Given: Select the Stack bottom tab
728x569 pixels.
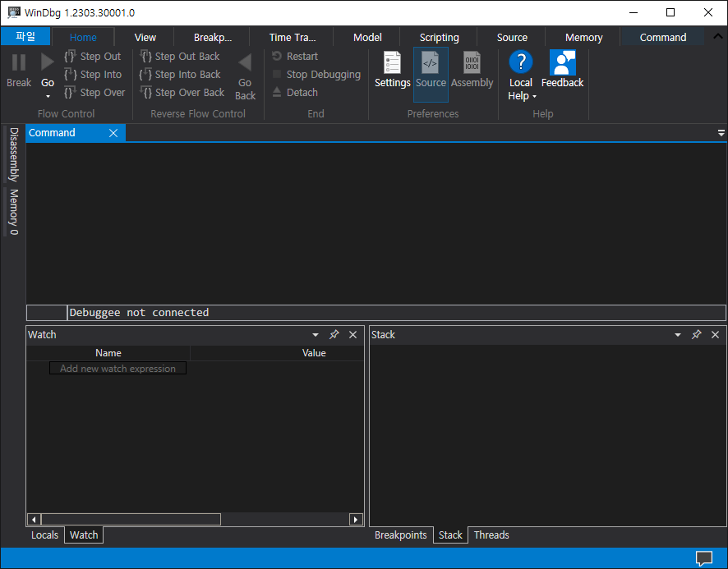Looking at the screenshot, I should 450,535.
